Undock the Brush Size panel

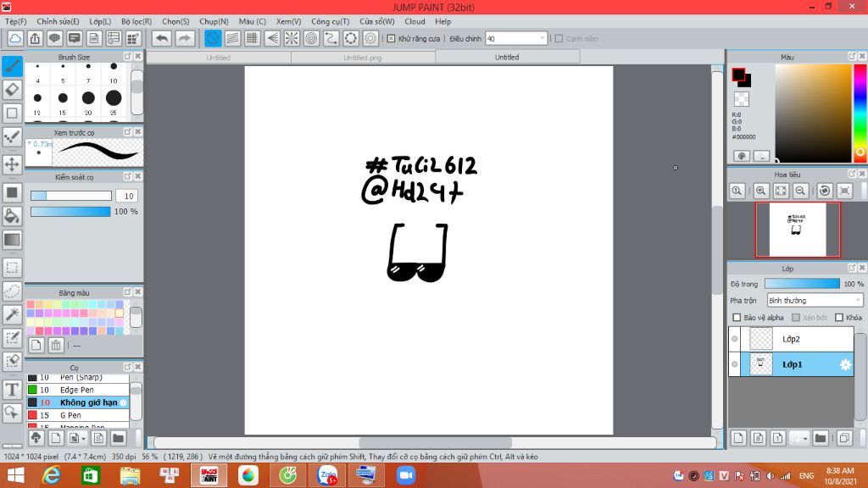coord(128,57)
